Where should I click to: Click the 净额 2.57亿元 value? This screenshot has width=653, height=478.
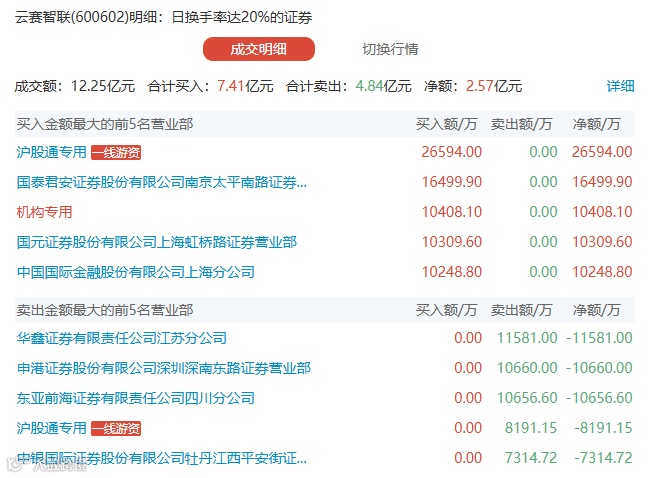(x=493, y=86)
